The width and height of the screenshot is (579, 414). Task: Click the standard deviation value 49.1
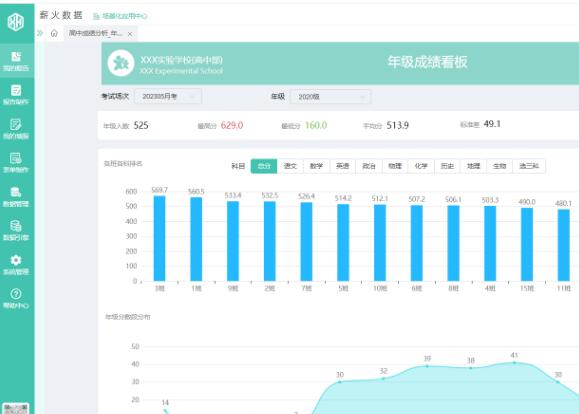[492, 124]
